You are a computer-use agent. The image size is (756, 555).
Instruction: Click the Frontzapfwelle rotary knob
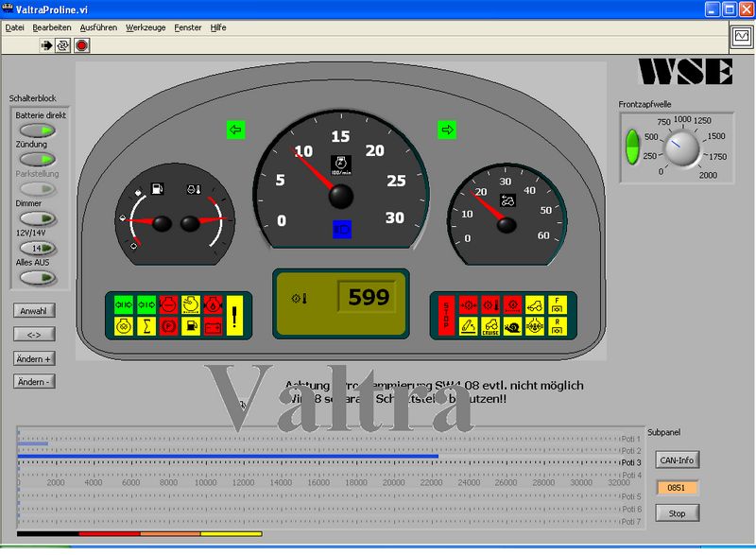681,148
